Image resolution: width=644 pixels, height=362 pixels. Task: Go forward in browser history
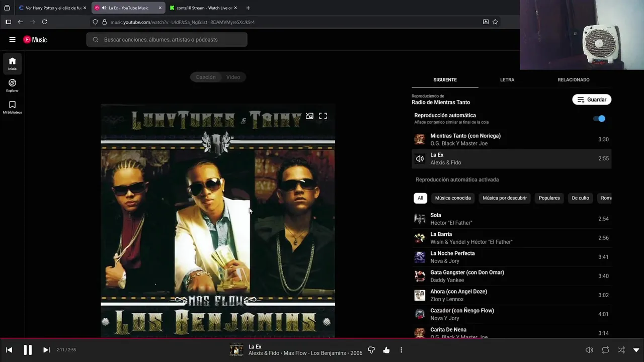32,22
